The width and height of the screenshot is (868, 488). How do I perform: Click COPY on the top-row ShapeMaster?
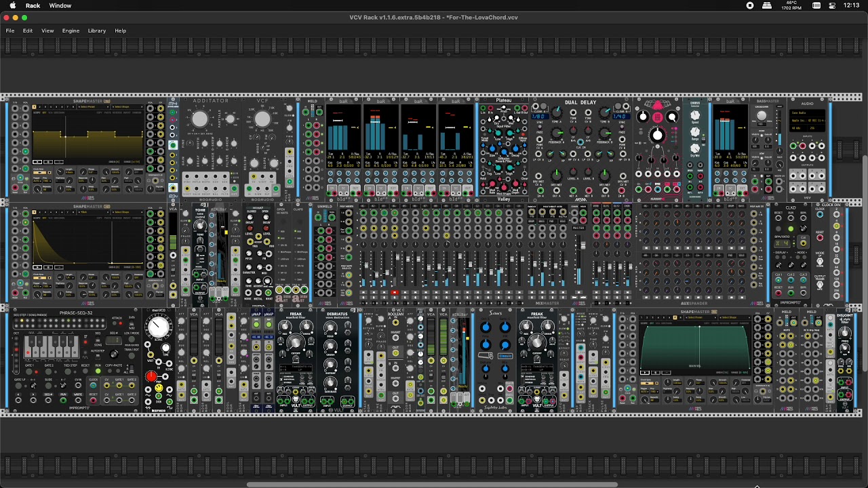click(x=100, y=113)
